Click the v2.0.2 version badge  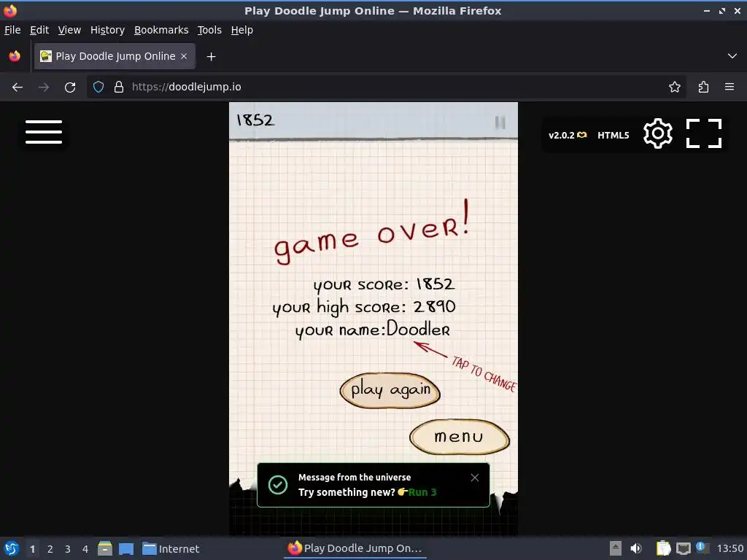coord(568,135)
